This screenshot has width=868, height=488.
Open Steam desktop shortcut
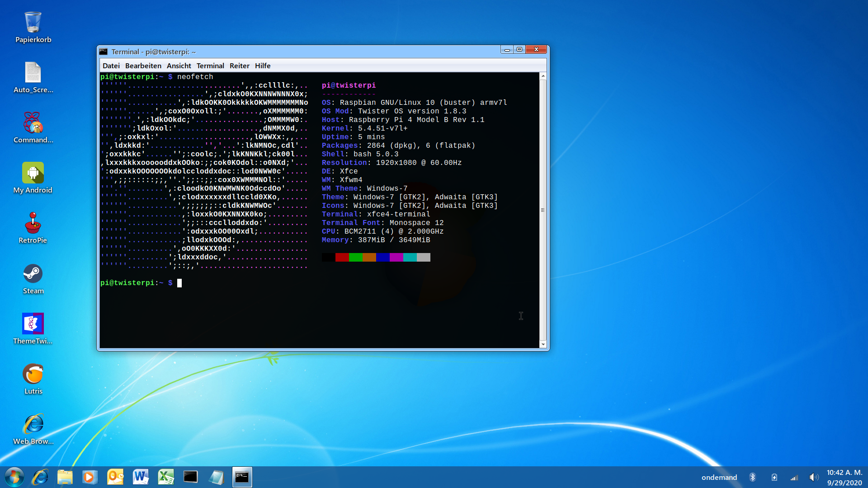[x=33, y=278]
